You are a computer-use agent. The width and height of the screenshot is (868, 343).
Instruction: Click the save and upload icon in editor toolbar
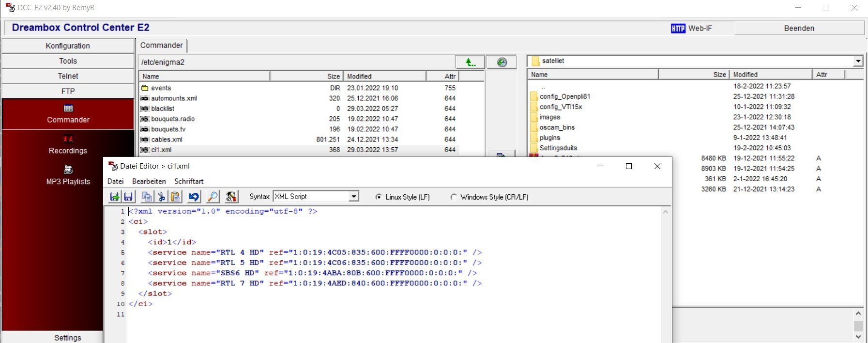click(114, 197)
